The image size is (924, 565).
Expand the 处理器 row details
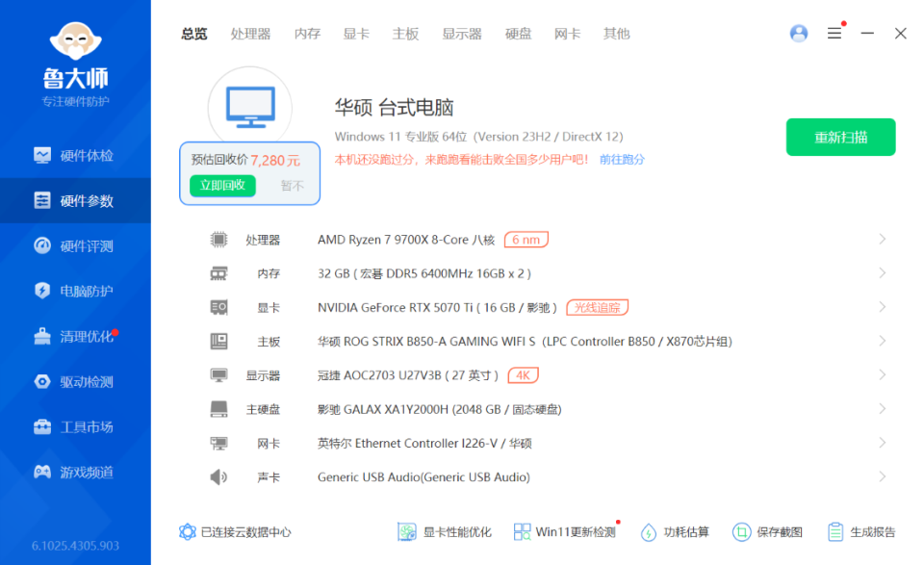(883, 239)
